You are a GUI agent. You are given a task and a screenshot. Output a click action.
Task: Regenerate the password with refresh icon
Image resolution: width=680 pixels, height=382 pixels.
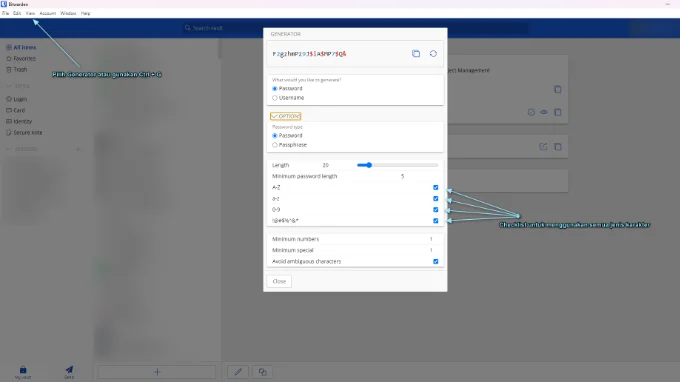click(433, 54)
